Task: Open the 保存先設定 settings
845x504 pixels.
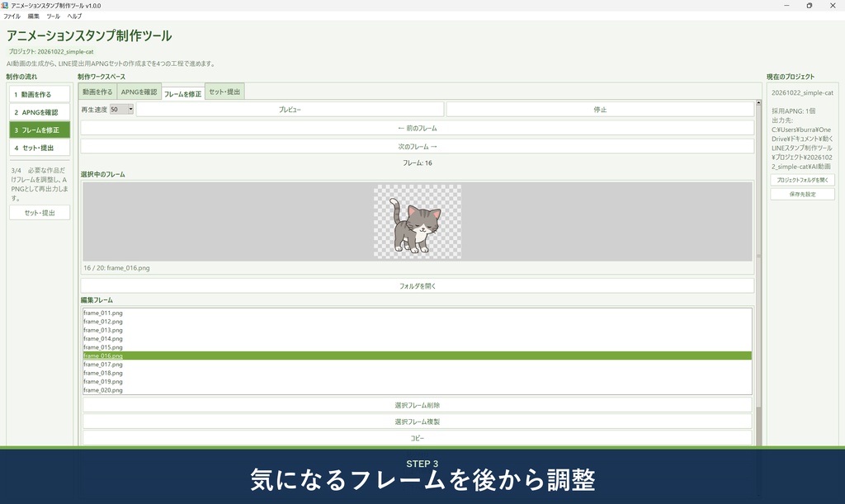Action: click(802, 194)
